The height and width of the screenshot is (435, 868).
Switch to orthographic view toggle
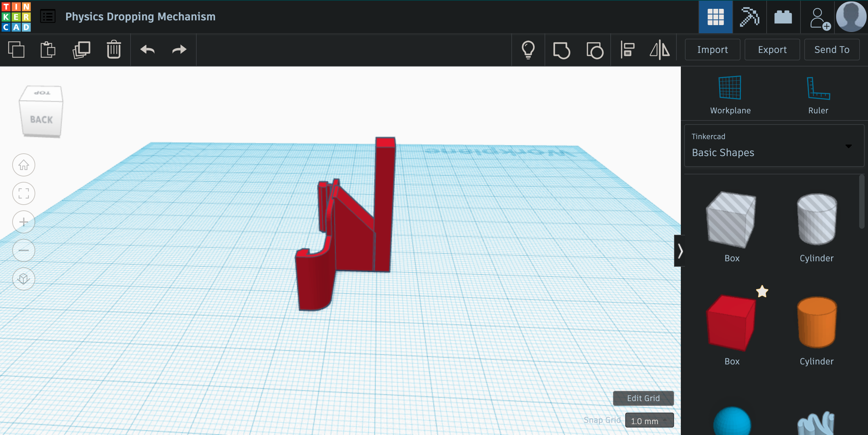[x=24, y=279]
